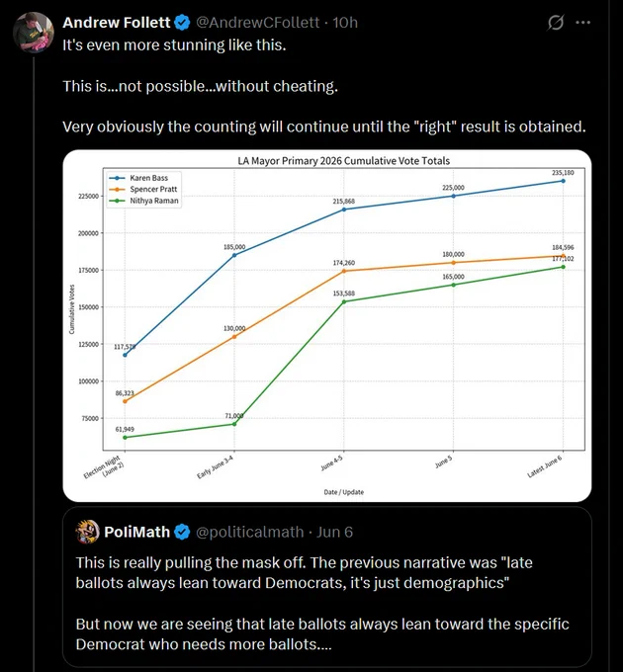Click the 153,588 Nithya Raman data point
This screenshot has height=672, width=623.
point(344,301)
